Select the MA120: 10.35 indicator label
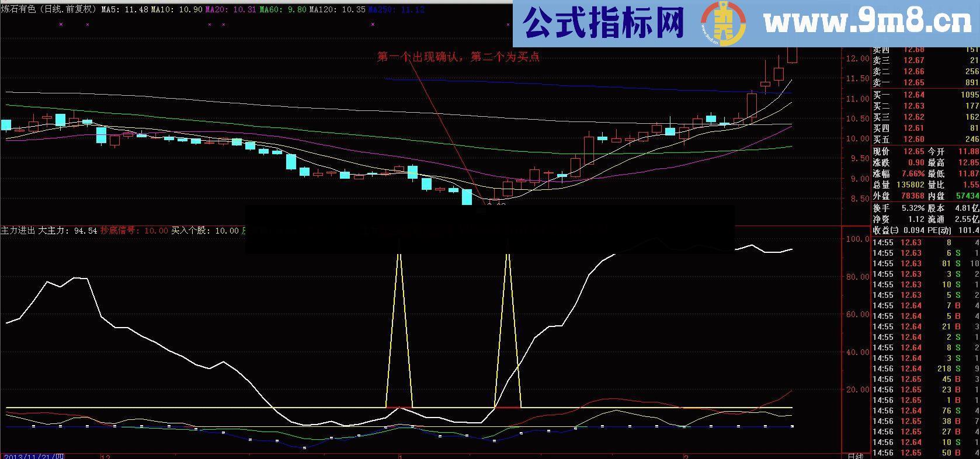The image size is (980, 459). 337,10
